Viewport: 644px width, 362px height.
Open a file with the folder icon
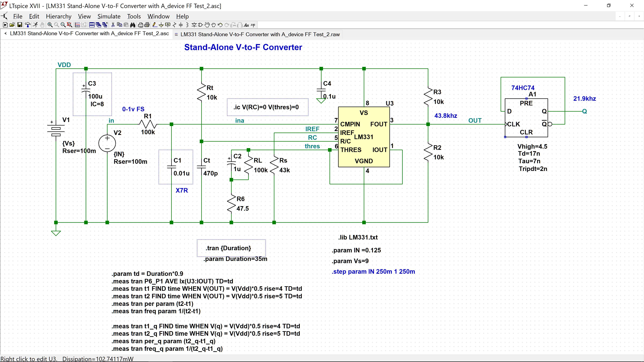click(12, 25)
